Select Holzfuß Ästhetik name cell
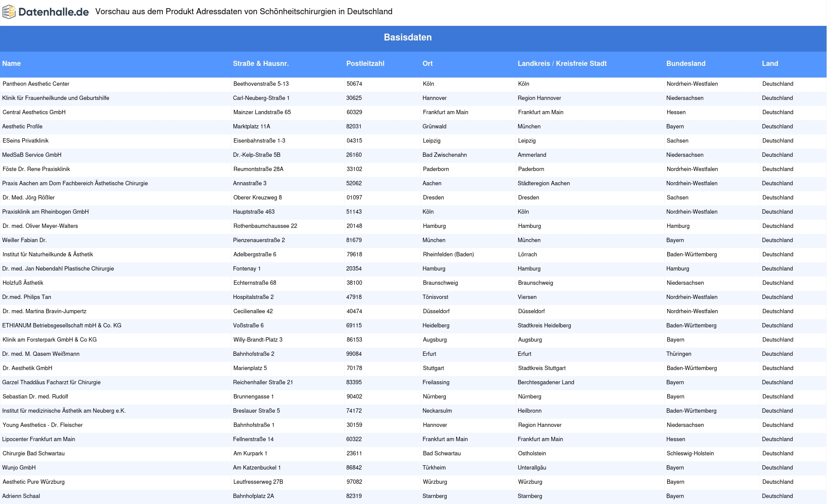 click(23, 283)
